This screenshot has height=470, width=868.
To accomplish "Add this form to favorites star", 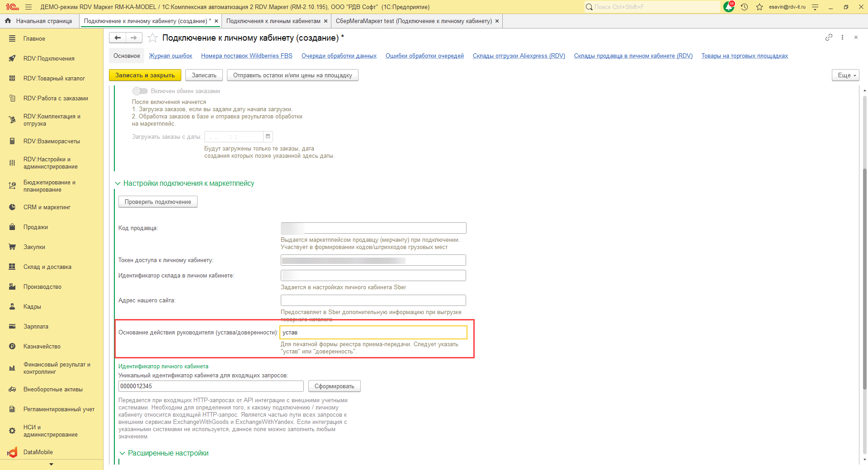I will point(153,38).
